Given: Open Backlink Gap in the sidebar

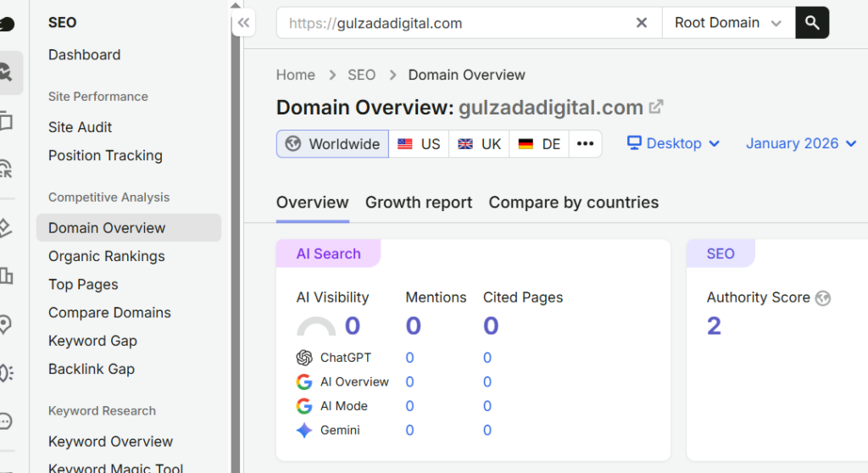Looking at the screenshot, I should (92, 370).
